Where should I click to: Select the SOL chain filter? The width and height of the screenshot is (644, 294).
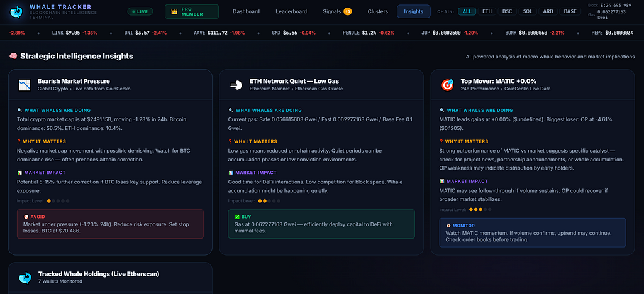pyautogui.click(x=528, y=11)
